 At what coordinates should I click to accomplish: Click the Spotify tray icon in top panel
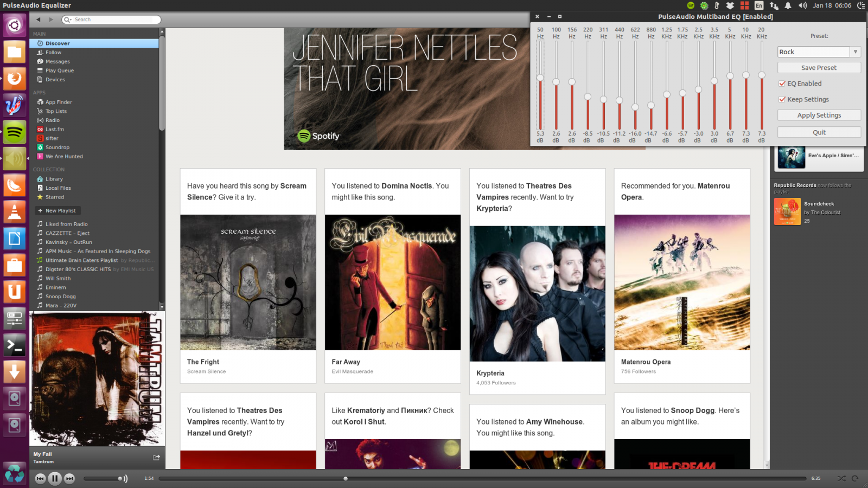[691, 5]
